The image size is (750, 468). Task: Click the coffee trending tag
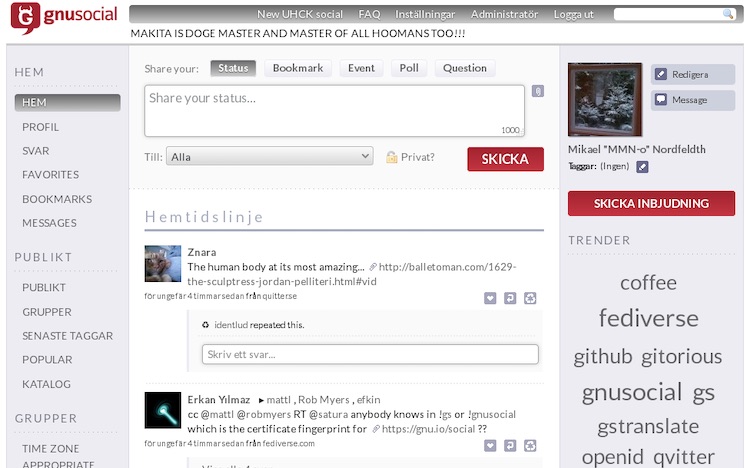click(x=649, y=283)
